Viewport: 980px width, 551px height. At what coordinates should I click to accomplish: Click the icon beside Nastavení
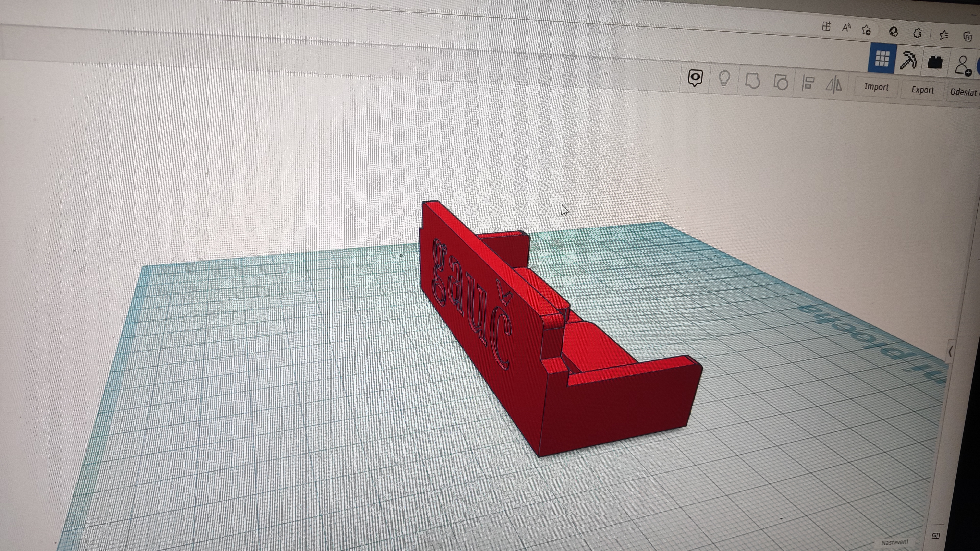pyautogui.click(x=936, y=536)
